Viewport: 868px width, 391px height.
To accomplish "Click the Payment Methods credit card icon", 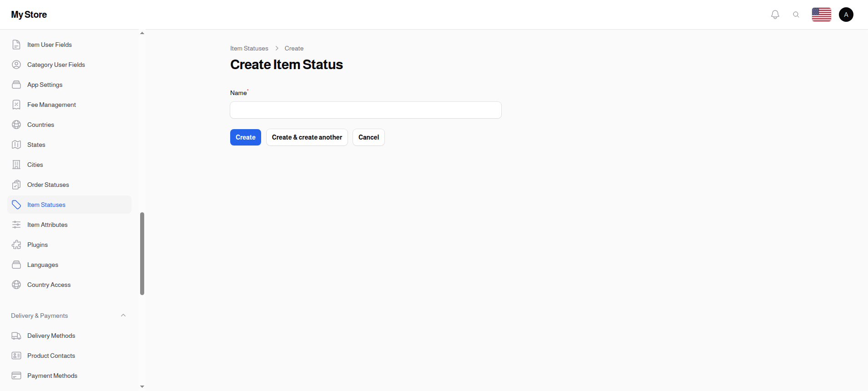I will click(16, 376).
